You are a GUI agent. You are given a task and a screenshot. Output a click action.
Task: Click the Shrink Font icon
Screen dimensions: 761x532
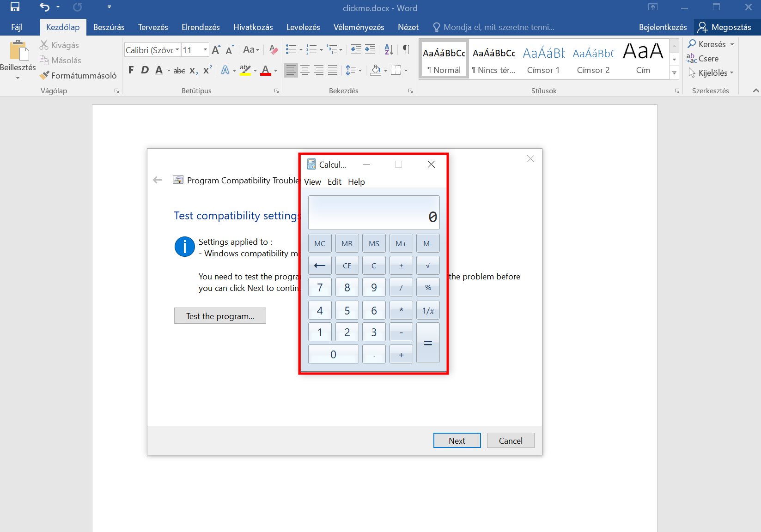[x=230, y=50]
